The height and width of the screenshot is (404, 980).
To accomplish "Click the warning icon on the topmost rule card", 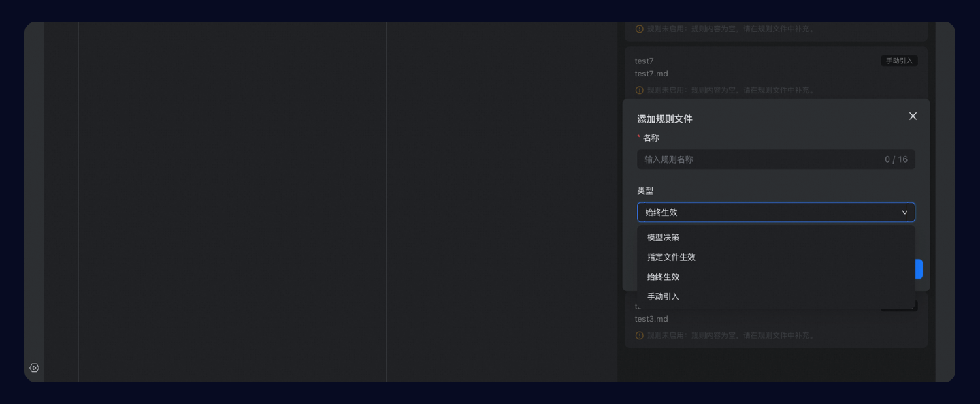I will 640,29.
